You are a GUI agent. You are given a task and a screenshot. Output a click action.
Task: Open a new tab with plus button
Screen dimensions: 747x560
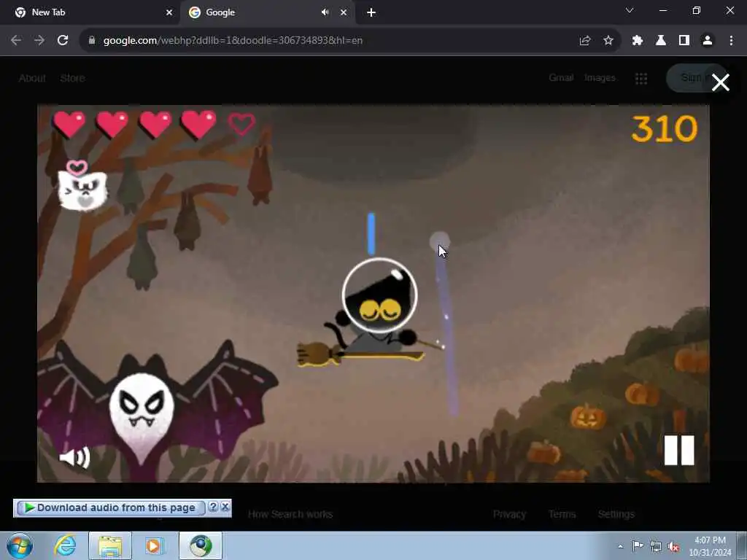click(x=371, y=12)
